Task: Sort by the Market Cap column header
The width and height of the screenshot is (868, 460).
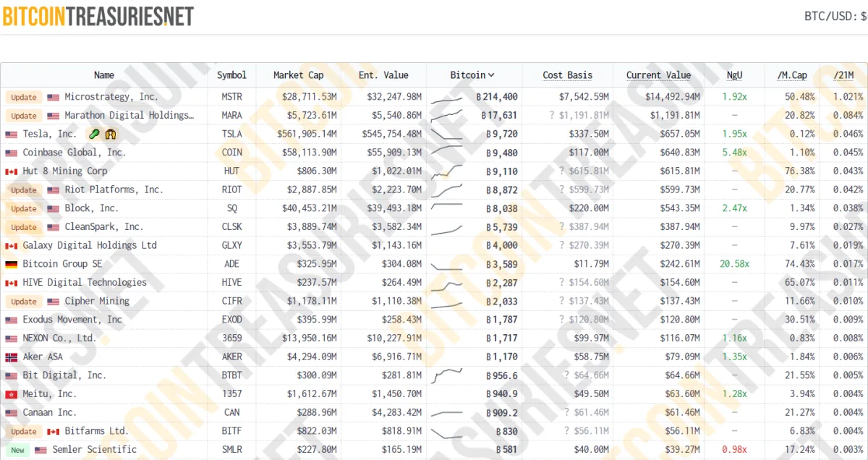Action: coord(299,75)
